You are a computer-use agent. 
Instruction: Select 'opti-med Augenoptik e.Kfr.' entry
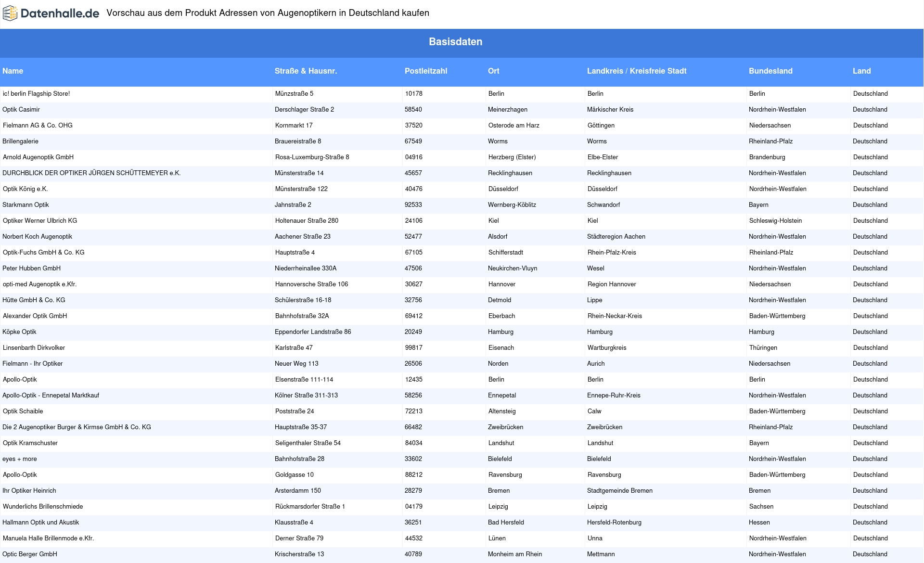pyautogui.click(x=40, y=284)
